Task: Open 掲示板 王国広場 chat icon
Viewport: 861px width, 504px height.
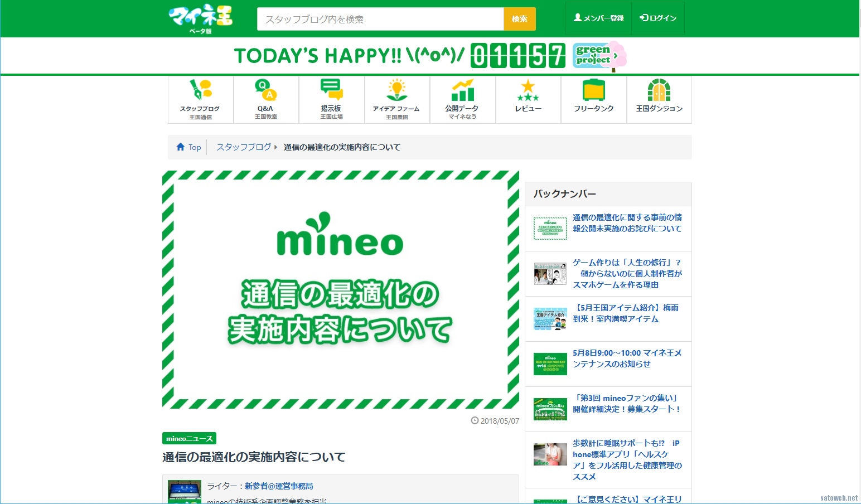Action: [332, 99]
